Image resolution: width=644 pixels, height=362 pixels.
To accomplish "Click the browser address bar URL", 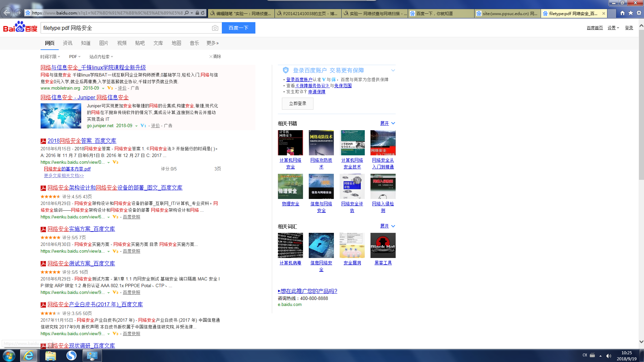I will pos(107,13).
